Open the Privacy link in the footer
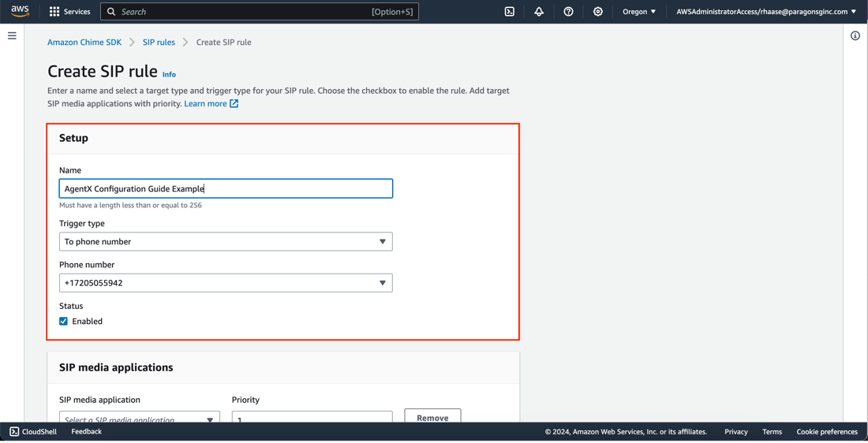This screenshot has height=443, width=868. coord(735,431)
